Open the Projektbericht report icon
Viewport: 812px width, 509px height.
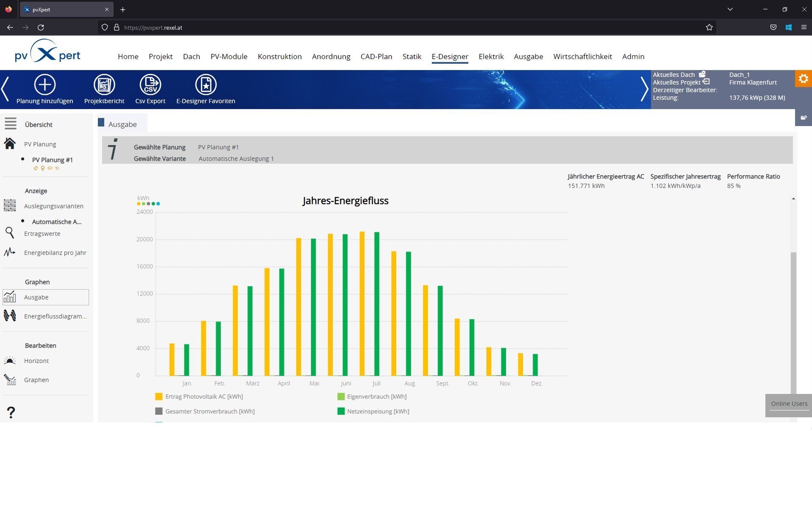tap(104, 84)
